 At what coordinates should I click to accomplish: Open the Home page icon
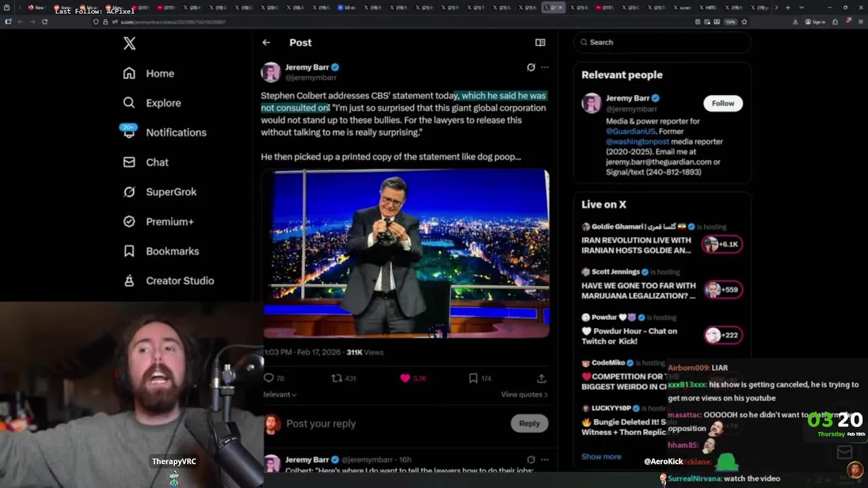click(x=129, y=73)
